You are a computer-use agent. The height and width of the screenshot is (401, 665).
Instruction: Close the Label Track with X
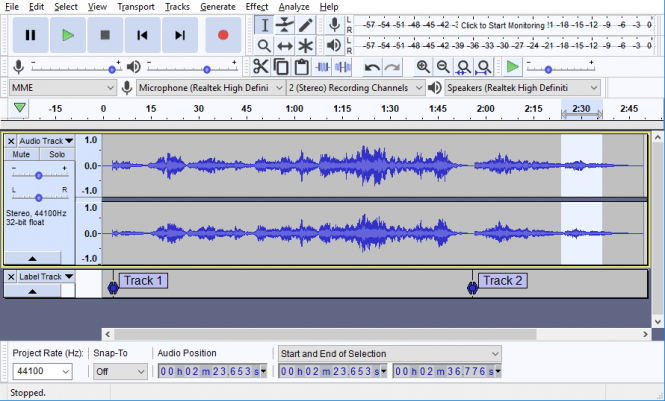(x=11, y=277)
